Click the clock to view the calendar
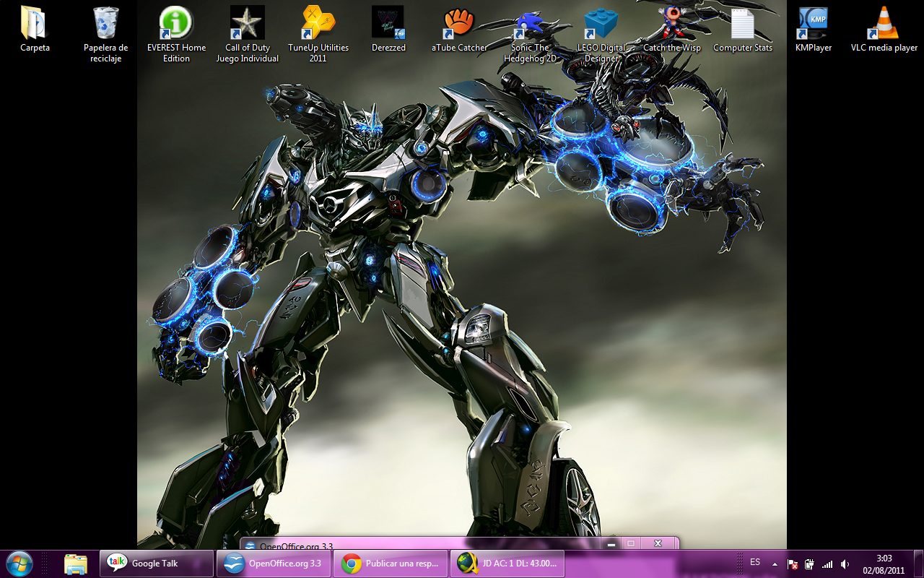Viewport: 924px width, 578px height. click(x=886, y=564)
